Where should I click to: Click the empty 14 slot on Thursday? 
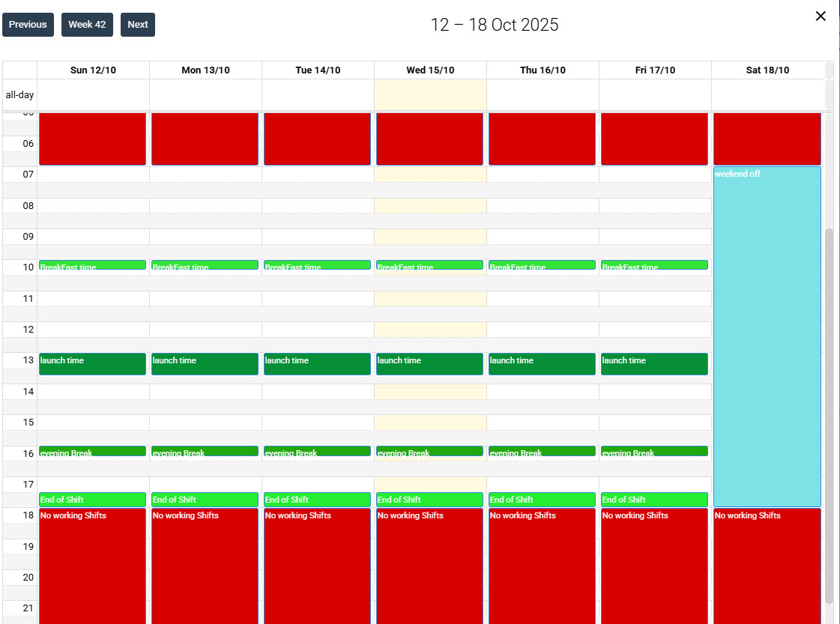click(543, 392)
